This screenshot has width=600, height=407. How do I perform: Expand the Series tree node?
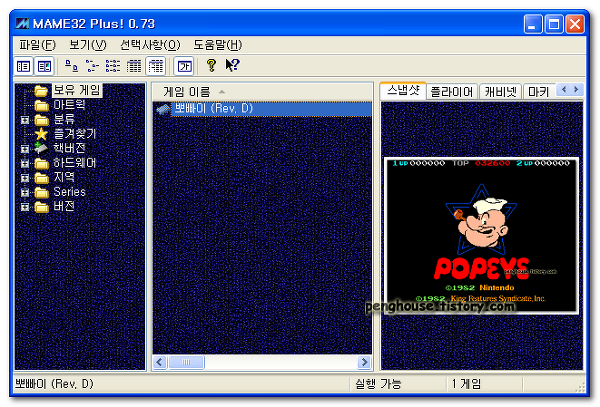[25, 192]
